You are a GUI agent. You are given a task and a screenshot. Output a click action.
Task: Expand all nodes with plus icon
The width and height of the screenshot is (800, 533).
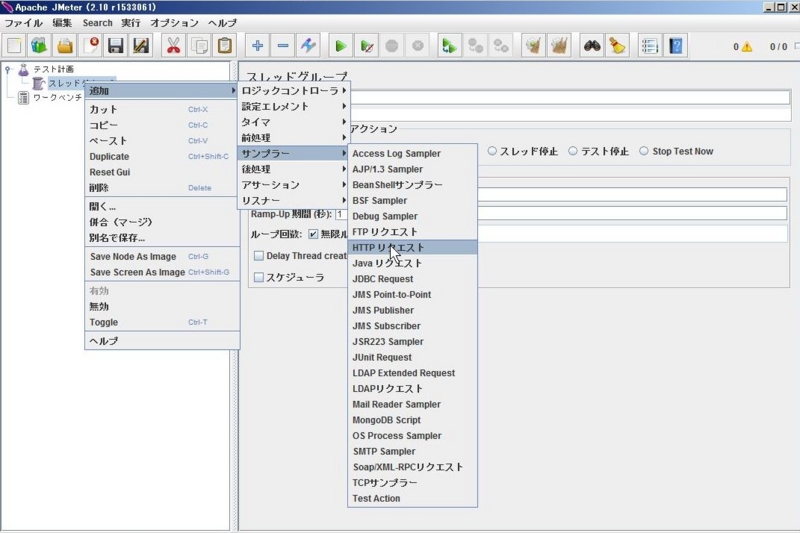point(257,46)
